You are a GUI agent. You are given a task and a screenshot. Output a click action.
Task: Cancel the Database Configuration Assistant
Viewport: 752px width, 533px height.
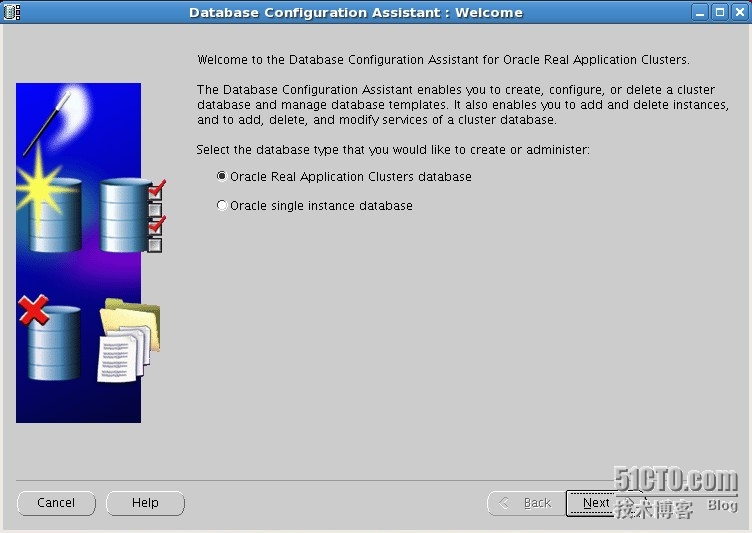point(56,503)
